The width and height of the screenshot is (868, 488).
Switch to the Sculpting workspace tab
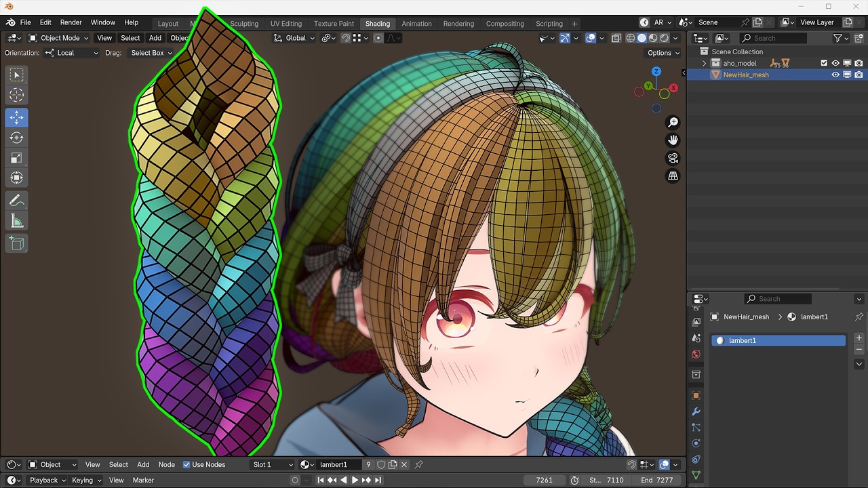point(243,23)
